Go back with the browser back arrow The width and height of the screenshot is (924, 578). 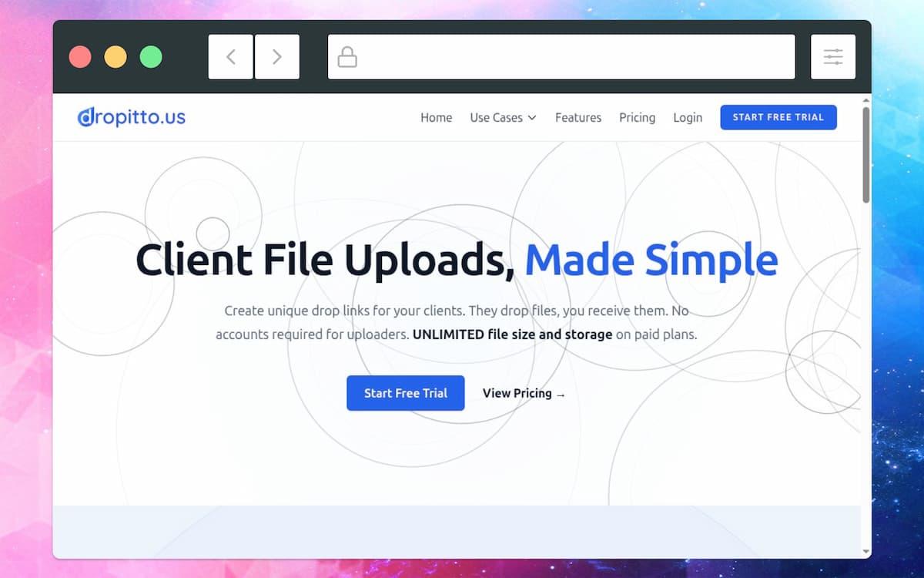click(x=230, y=56)
